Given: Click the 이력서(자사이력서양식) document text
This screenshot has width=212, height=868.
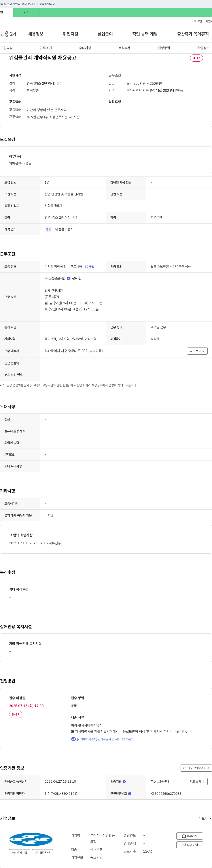Looking at the screenshot, I should point(87,725).
